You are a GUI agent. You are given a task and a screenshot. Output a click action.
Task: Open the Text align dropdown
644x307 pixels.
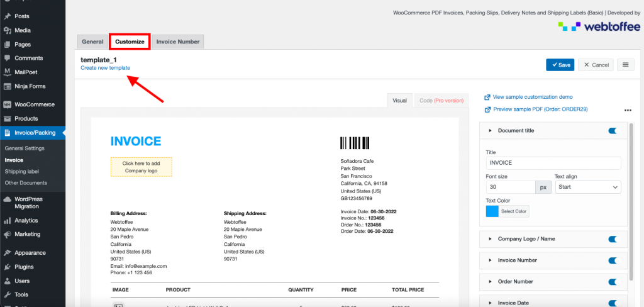coord(587,187)
